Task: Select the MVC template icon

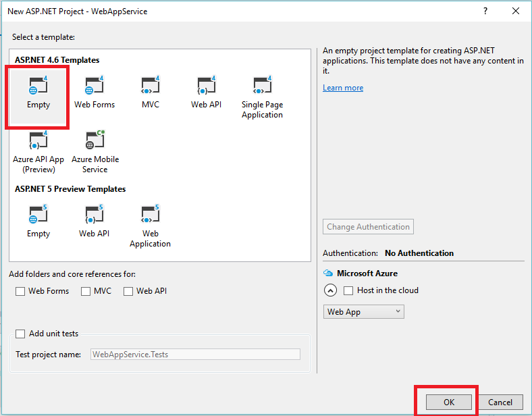Action: point(150,87)
